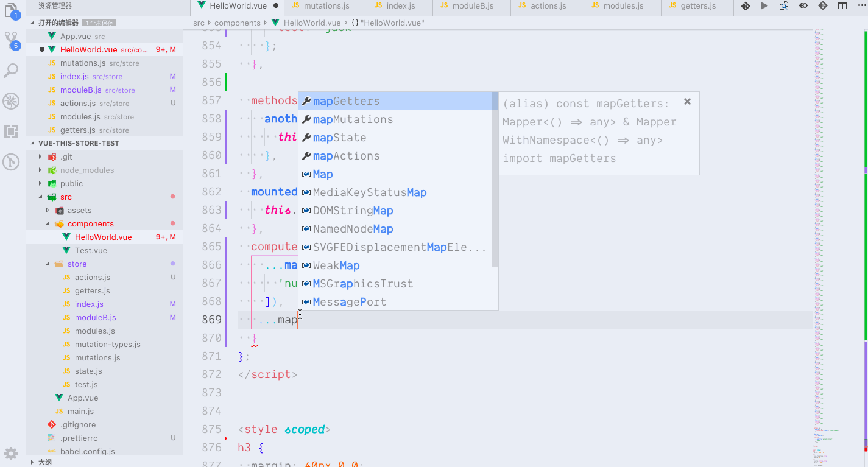Screen dimensions: 868x467
Task: Open modules.js in the open editors list
Action: pos(105,116)
